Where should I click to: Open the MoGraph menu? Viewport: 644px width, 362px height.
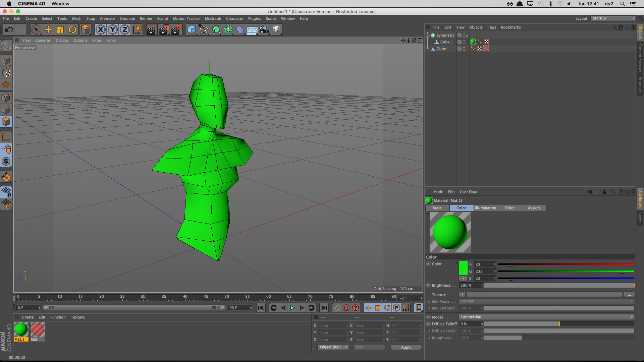click(213, 19)
